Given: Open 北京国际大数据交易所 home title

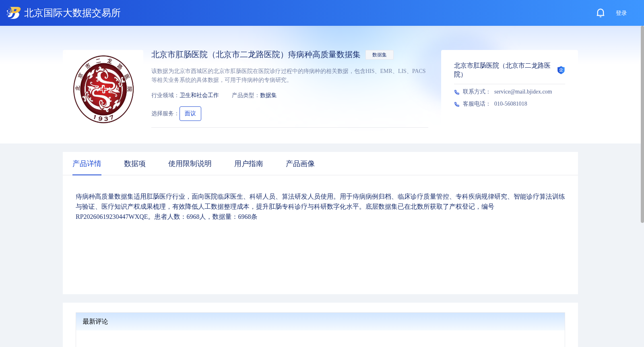Looking at the screenshot, I should click(x=72, y=13).
